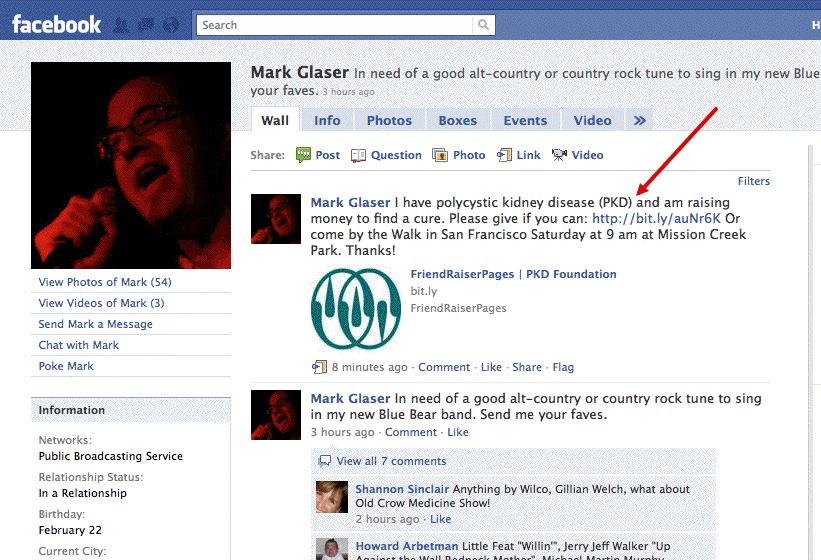Open the bit.ly/auNr6K link
Viewport: 821px width, 560px height.
[656, 218]
